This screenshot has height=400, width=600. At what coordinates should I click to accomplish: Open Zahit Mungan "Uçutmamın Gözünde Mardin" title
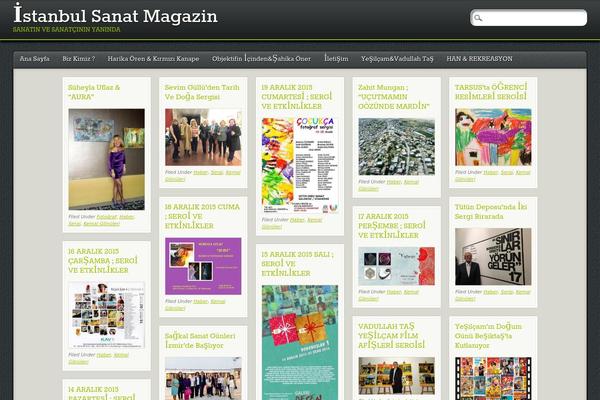click(394, 96)
